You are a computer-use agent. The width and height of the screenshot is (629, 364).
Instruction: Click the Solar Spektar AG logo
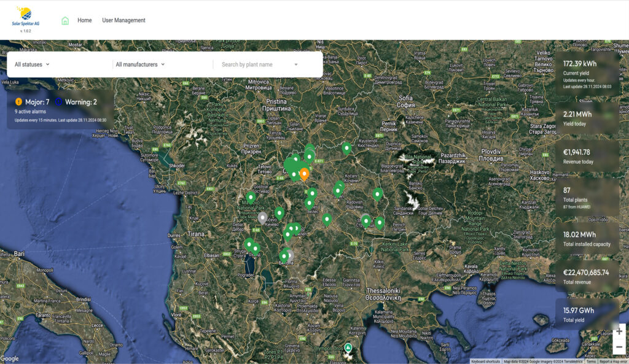pos(25,18)
